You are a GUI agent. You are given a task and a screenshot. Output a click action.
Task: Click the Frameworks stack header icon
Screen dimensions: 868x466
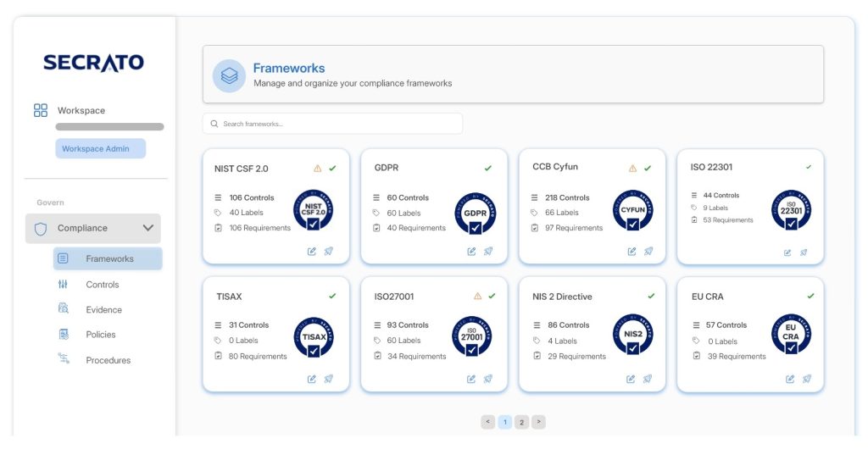229,75
